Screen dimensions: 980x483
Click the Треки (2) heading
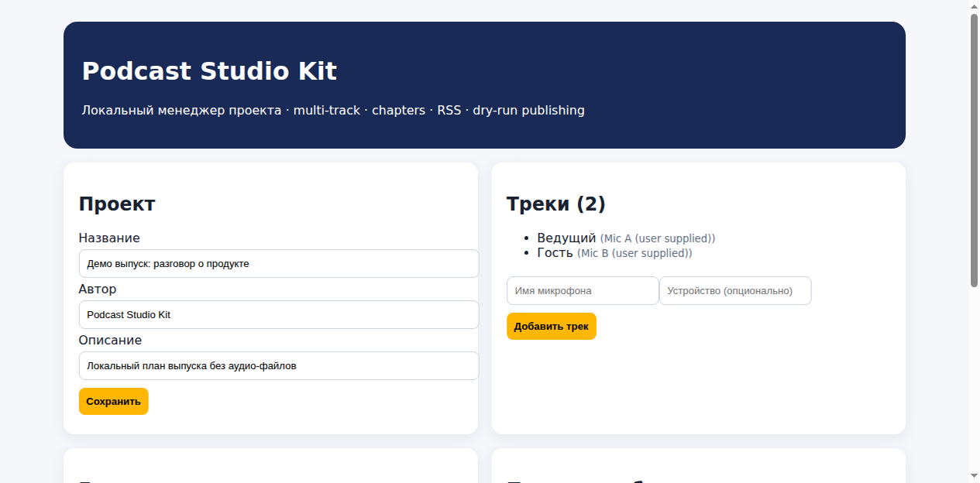556,204
